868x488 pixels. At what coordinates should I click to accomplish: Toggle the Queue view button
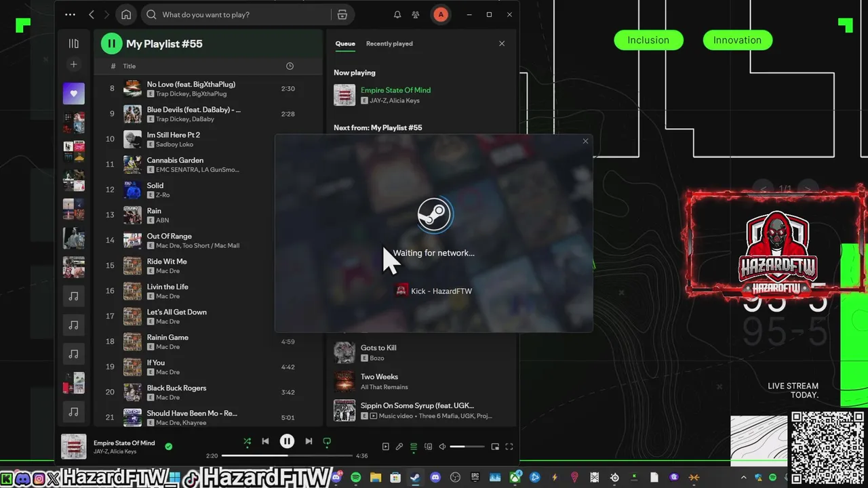414,447
